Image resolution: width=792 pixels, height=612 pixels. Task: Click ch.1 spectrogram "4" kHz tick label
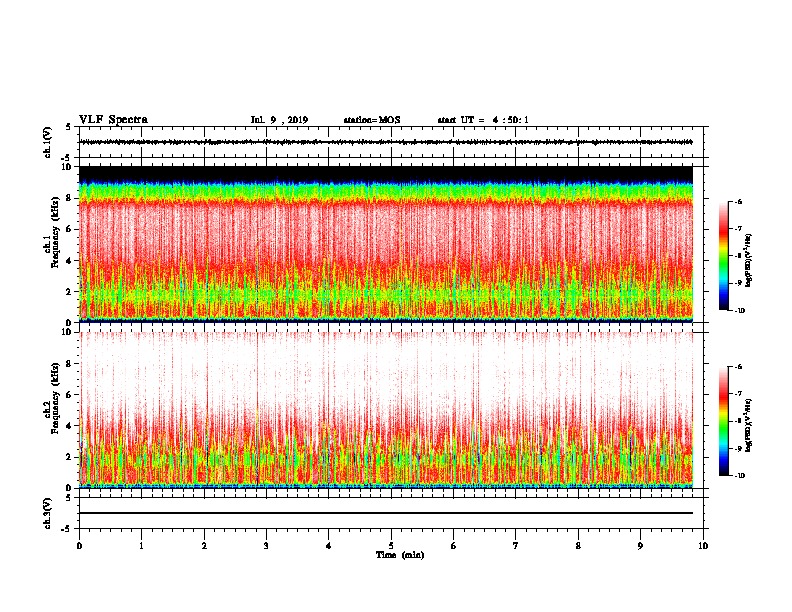tap(69, 261)
